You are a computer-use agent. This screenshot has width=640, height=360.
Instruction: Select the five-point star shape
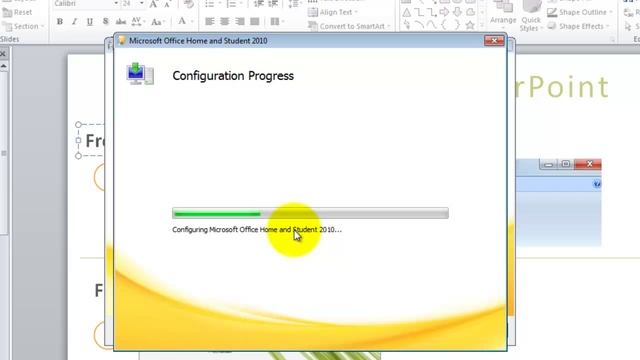click(x=470, y=25)
